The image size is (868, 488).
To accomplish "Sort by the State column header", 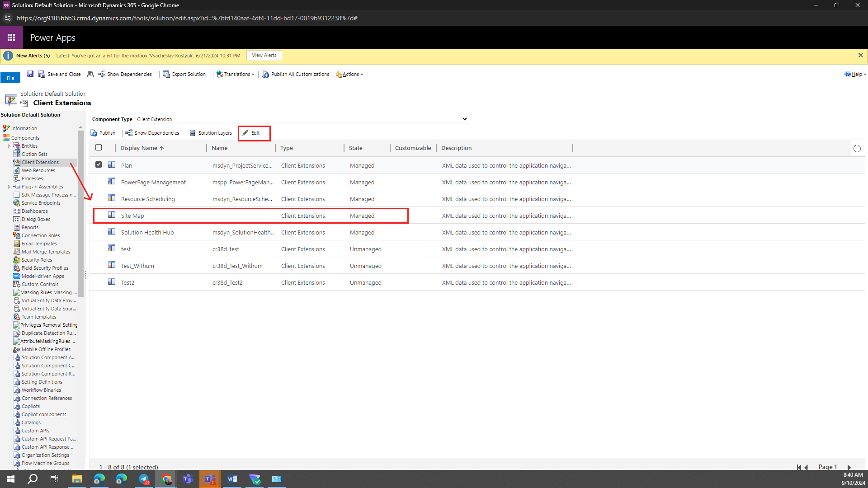I will point(356,148).
